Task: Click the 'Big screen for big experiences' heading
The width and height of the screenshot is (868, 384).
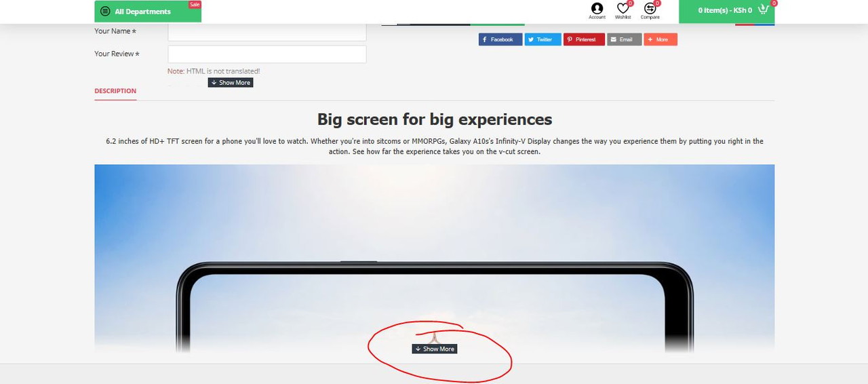Action: (x=435, y=119)
